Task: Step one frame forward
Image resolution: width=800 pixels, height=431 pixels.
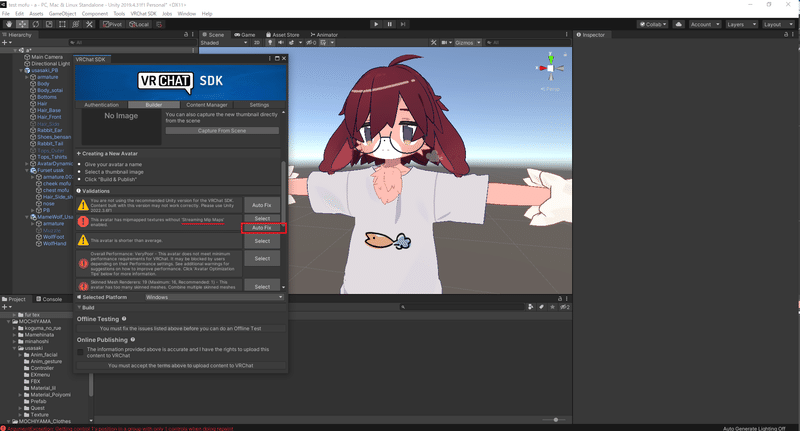Action: point(403,24)
